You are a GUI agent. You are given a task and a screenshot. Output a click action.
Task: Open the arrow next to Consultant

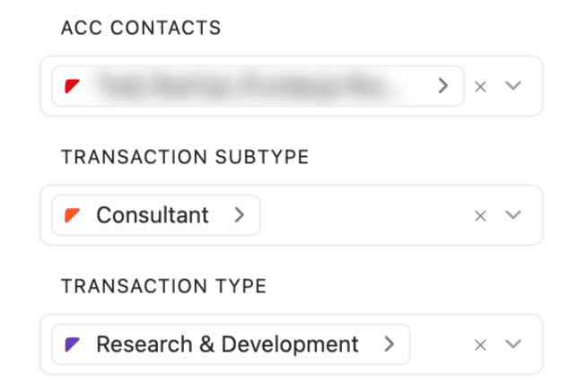(239, 215)
